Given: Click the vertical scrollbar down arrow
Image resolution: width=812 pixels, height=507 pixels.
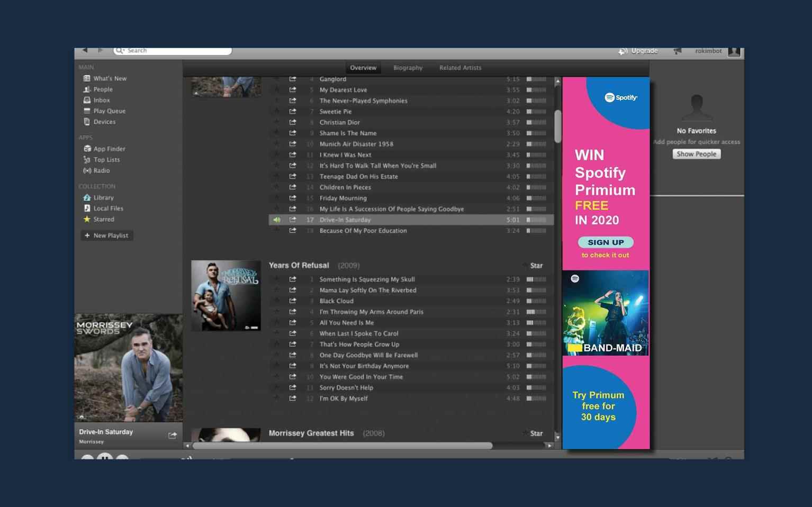Looking at the screenshot, I should tap(557, 437).
